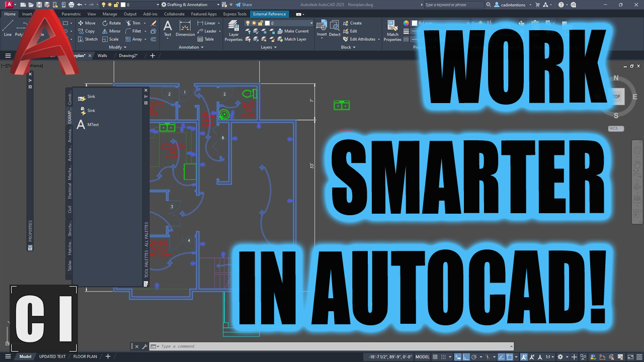Expand the Annotation panel dropdown
The height and width of the screenshot is (362, 644).
coord(191,47)
